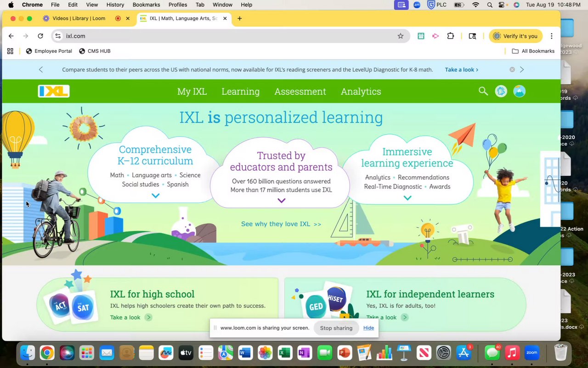
Task: Open the Chrome Extensions puzzle icon
Action: click(450, 36)
